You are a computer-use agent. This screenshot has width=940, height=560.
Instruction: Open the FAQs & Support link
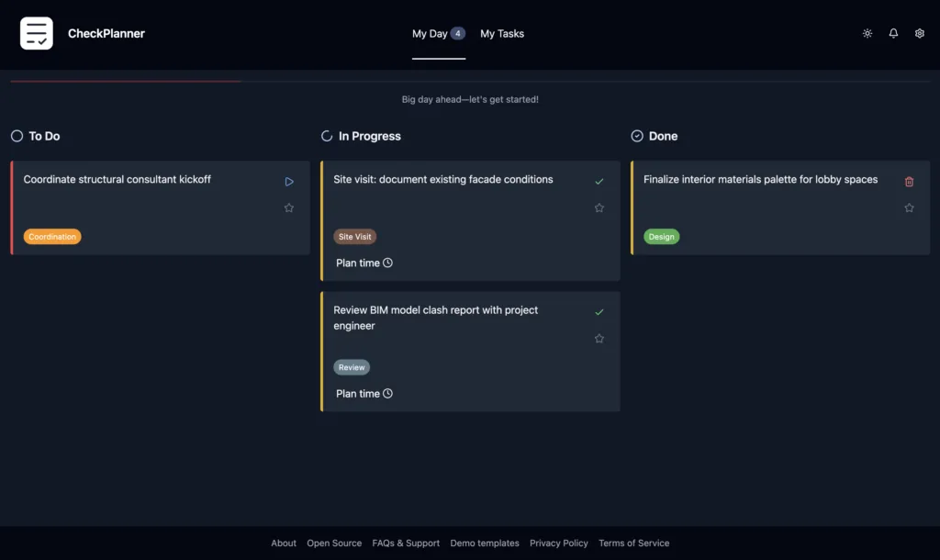[406, 543]
